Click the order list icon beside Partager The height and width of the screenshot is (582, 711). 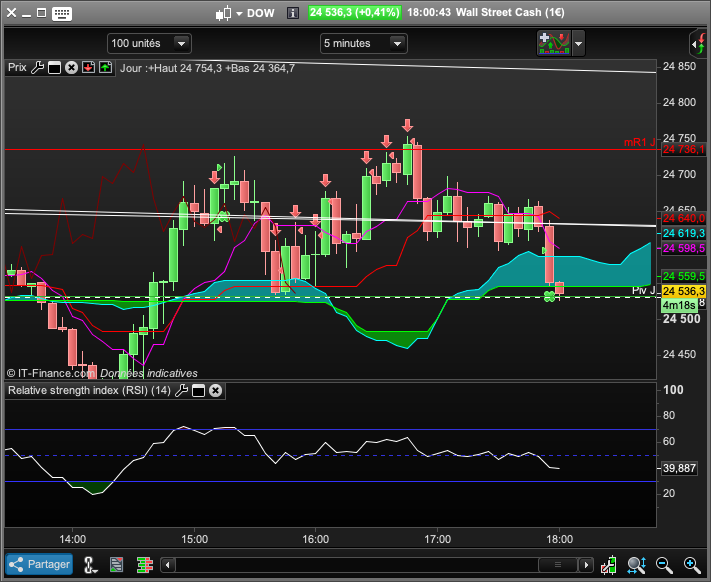pyautogui.click(x=117, y=565)
